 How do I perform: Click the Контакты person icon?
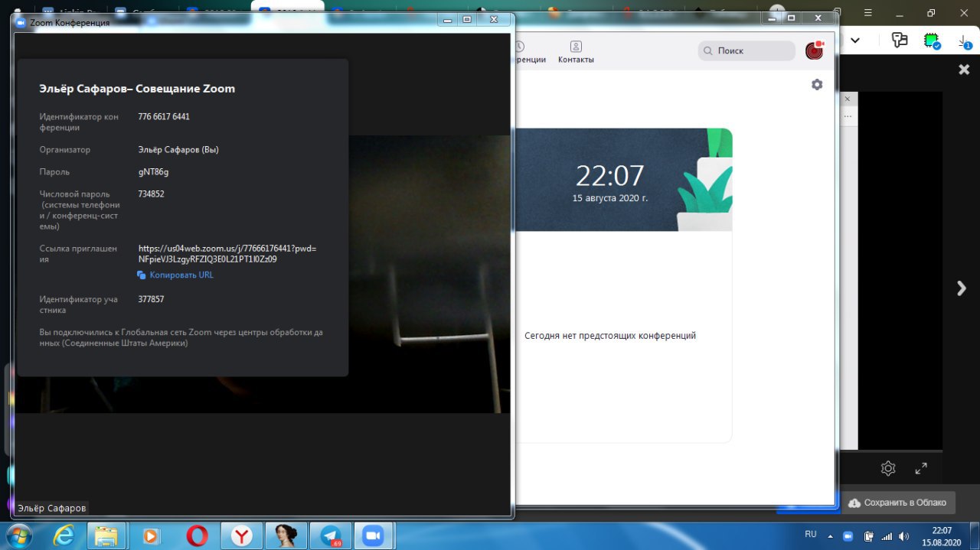[576, 47]
